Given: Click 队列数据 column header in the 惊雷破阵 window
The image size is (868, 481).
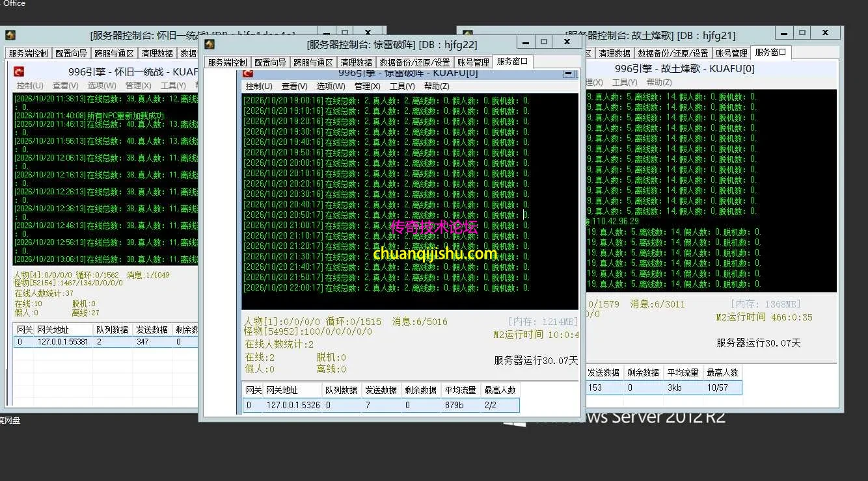Looking at the screenshot, I should click(342, 390).
